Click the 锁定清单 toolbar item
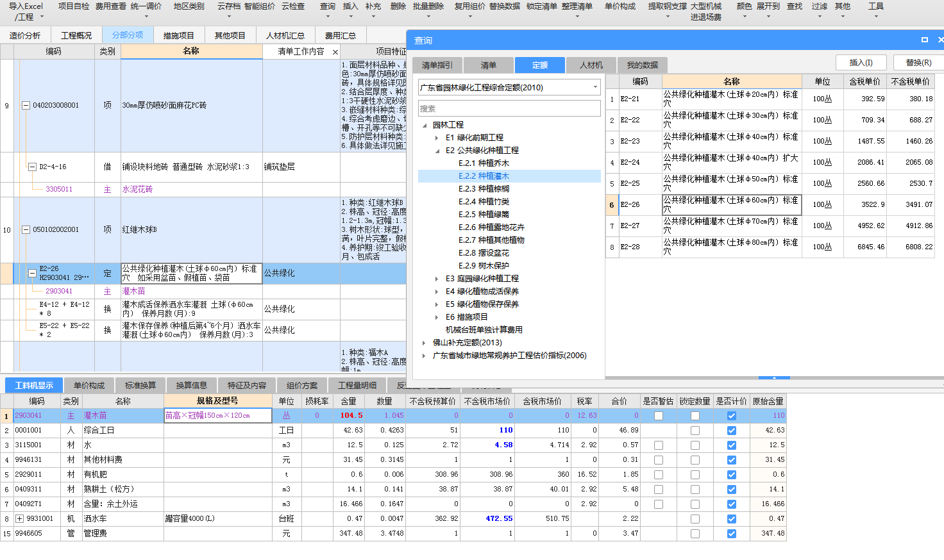This screenshot has width=944, height=560. (542, 6)
